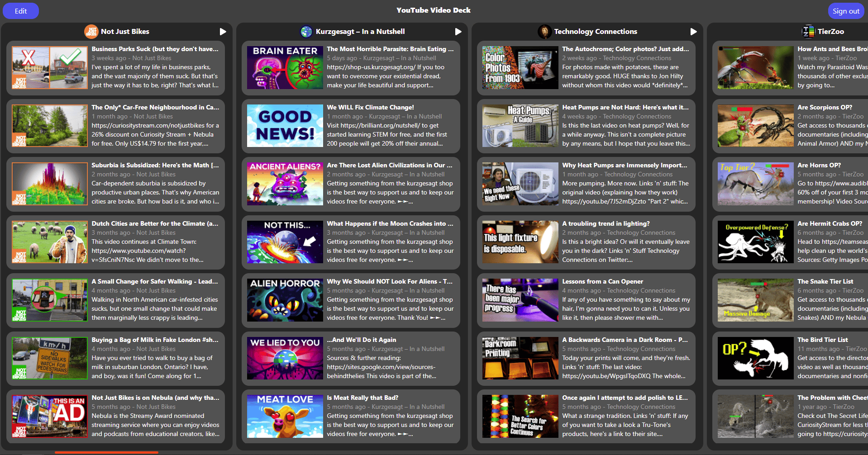Open A Small Change for Safer Walking thumbnail
Screen dimensions: 868x455
click(x=50, y=300)
